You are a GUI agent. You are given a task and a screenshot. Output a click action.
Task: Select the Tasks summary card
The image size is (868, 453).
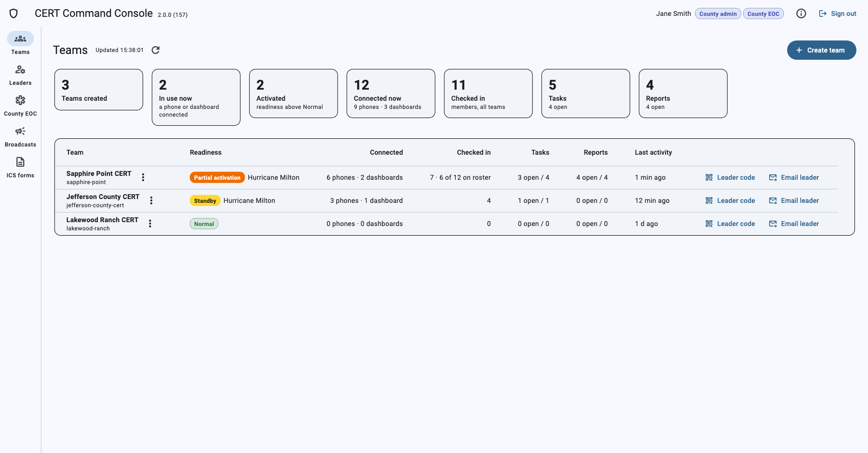click(586, 93)
